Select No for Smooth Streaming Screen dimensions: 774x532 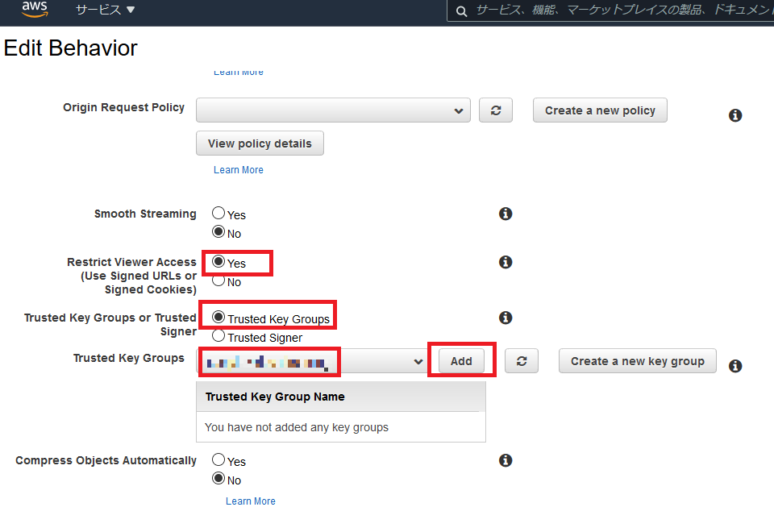pos(218,231)
